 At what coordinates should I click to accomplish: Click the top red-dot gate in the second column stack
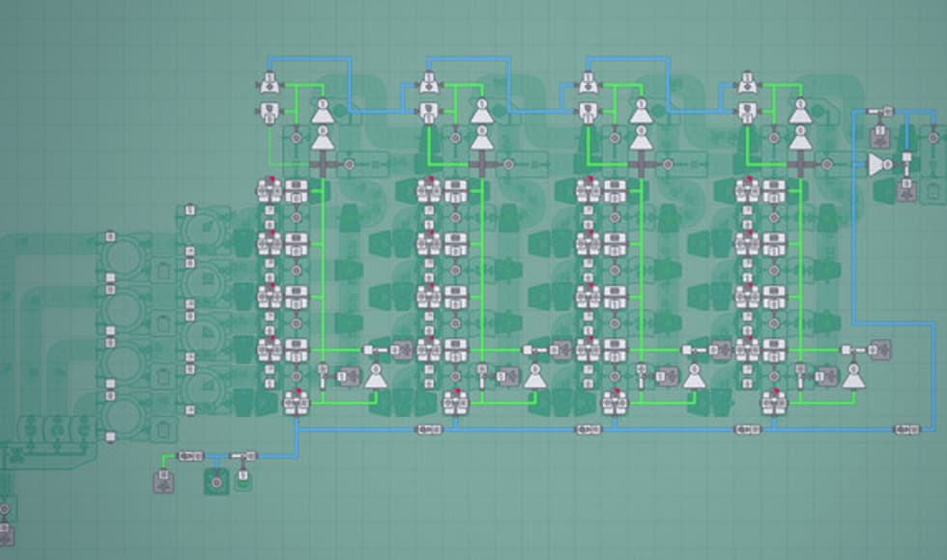(429, 191)
